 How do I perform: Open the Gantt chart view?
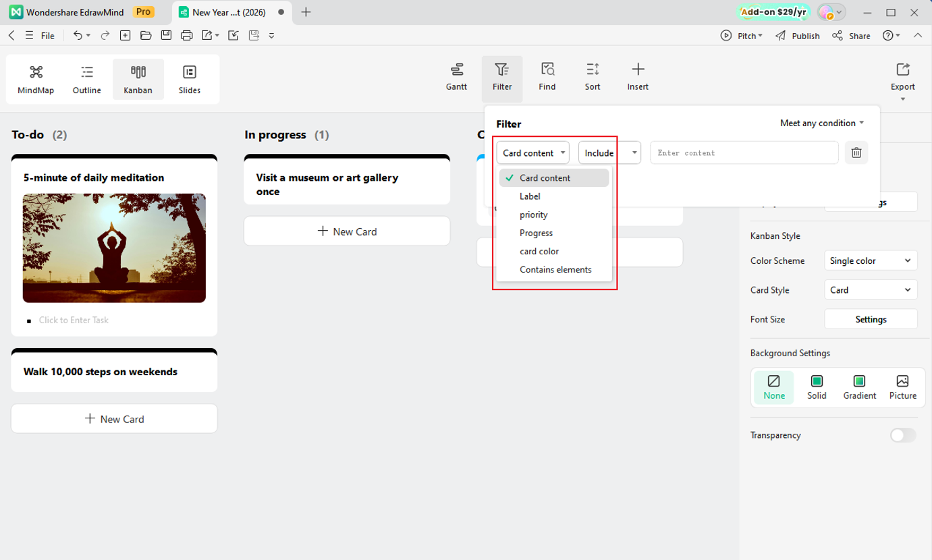click(456, 77)
